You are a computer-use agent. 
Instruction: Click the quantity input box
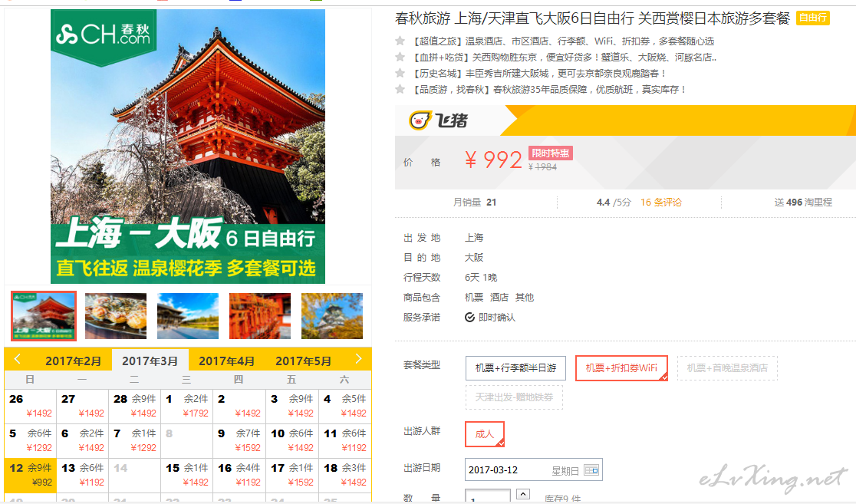click(x=488, y=496)
